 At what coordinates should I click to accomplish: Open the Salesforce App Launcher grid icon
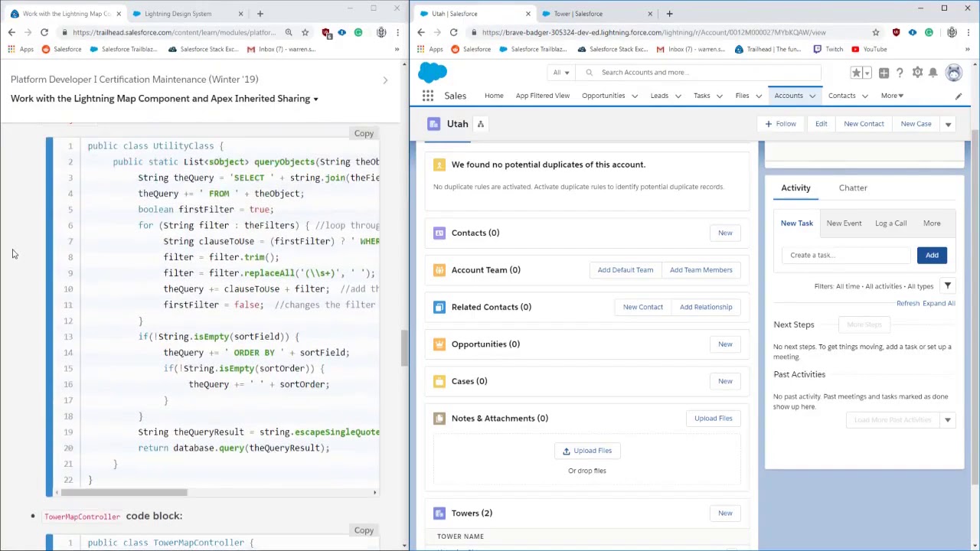coord(428,96)
